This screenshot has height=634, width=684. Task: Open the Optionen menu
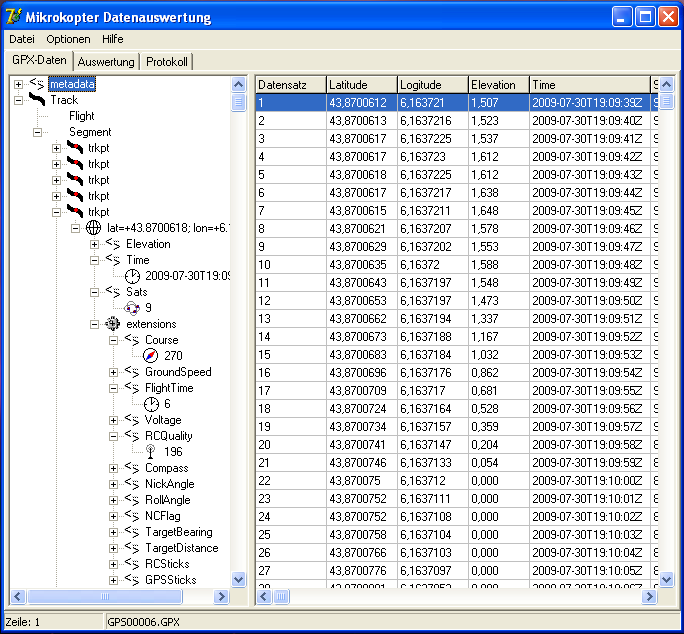click(x=68, y=39)
